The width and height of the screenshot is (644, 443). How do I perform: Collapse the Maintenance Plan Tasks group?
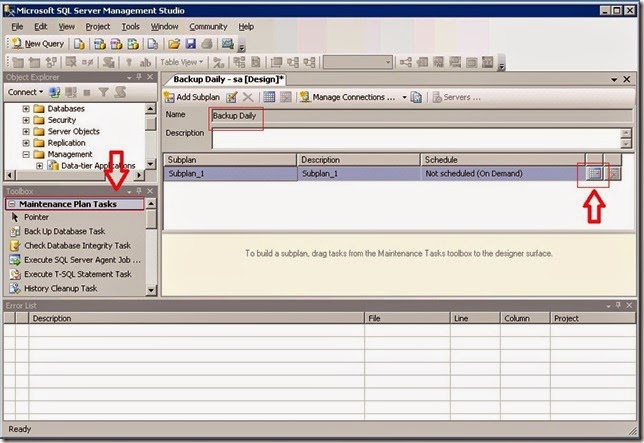click(12, 204)
